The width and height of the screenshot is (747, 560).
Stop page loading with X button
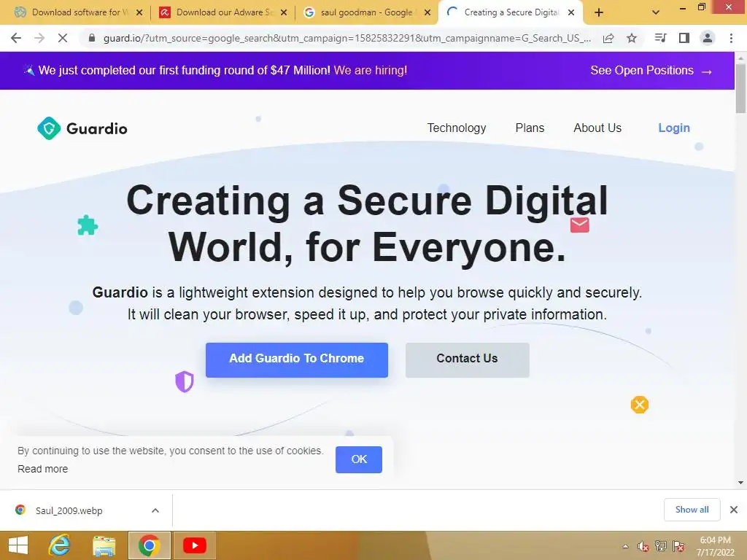63,38
